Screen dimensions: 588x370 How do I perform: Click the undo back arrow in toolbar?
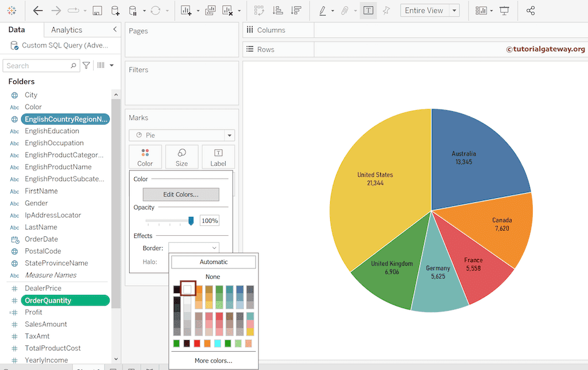(x=38, y=11)
